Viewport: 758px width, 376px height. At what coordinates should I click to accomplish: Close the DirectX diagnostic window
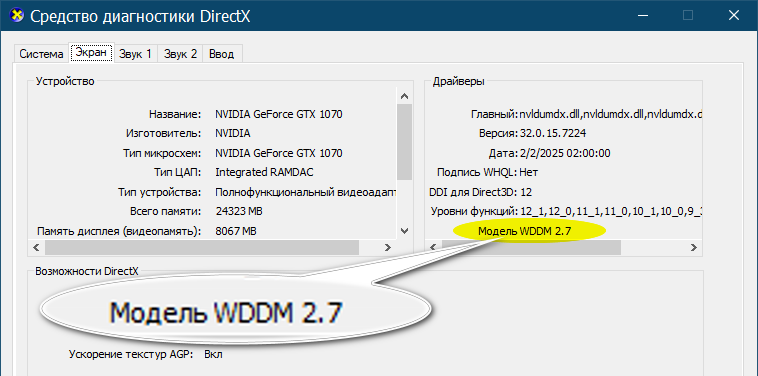[x=733, y=15]
